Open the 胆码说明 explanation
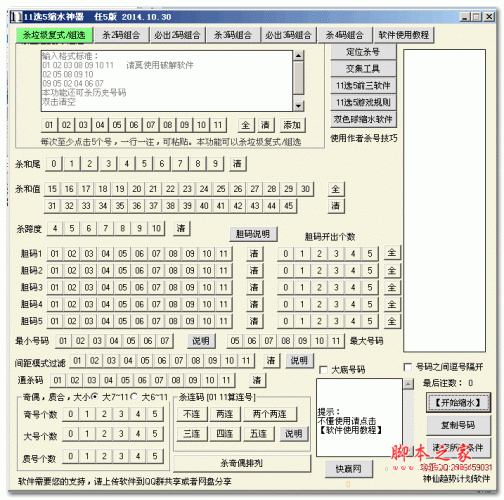This screenshot has width=504, height=500. tap(253, 234)
